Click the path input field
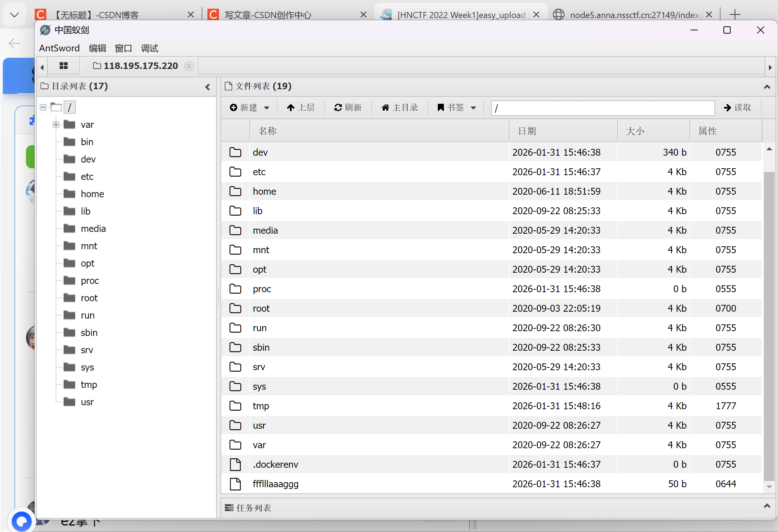Image resolution: width=778 pixels, height=532 pixels. pyautogui.click(x=602, y=108)
